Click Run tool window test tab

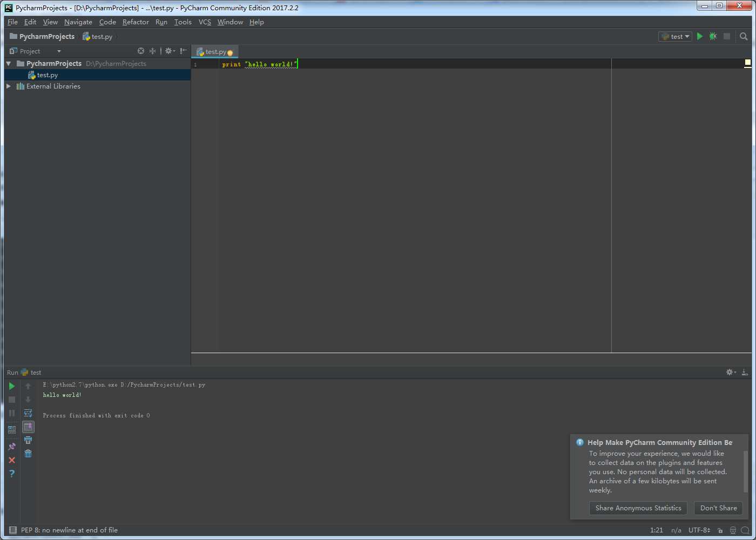point(31,373)
